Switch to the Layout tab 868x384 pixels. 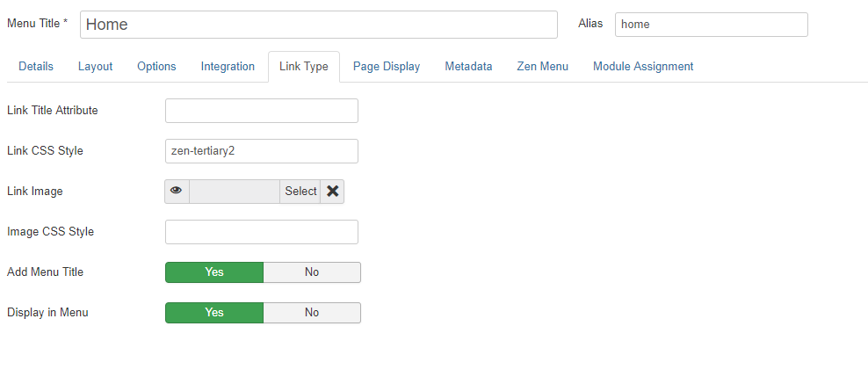point(95,67)
